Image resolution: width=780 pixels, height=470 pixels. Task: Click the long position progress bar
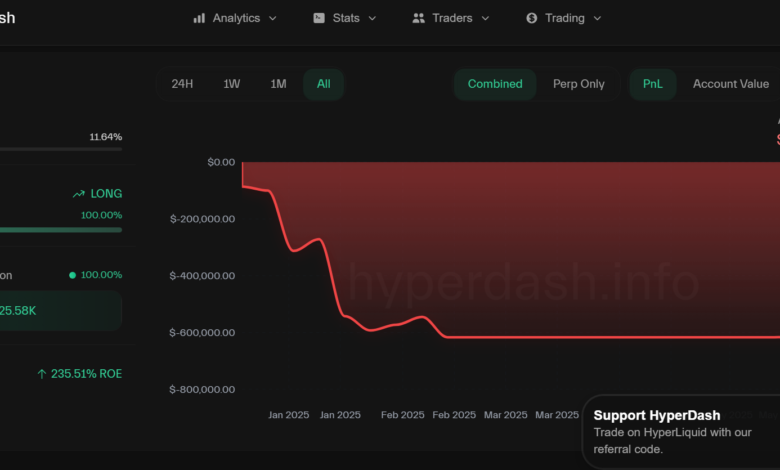pos(61,230)
